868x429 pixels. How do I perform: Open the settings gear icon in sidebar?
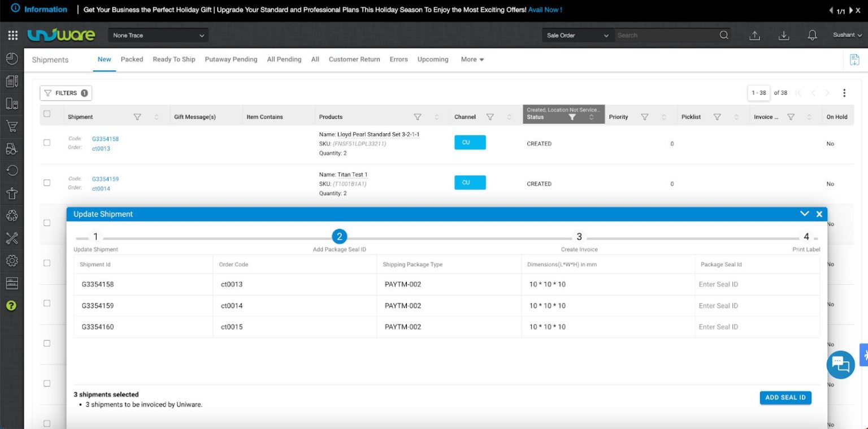tap(12, 261)
